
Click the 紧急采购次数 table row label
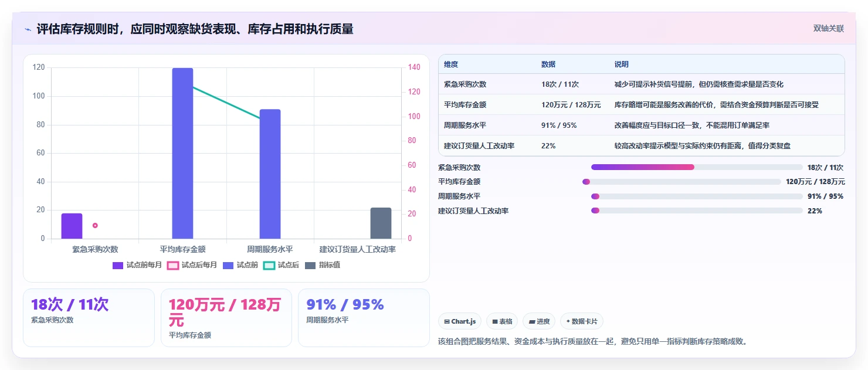coord(465,84)
